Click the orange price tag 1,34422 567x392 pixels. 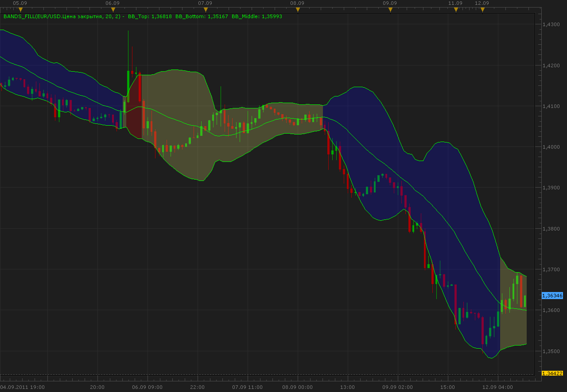(x=552, y=373)
